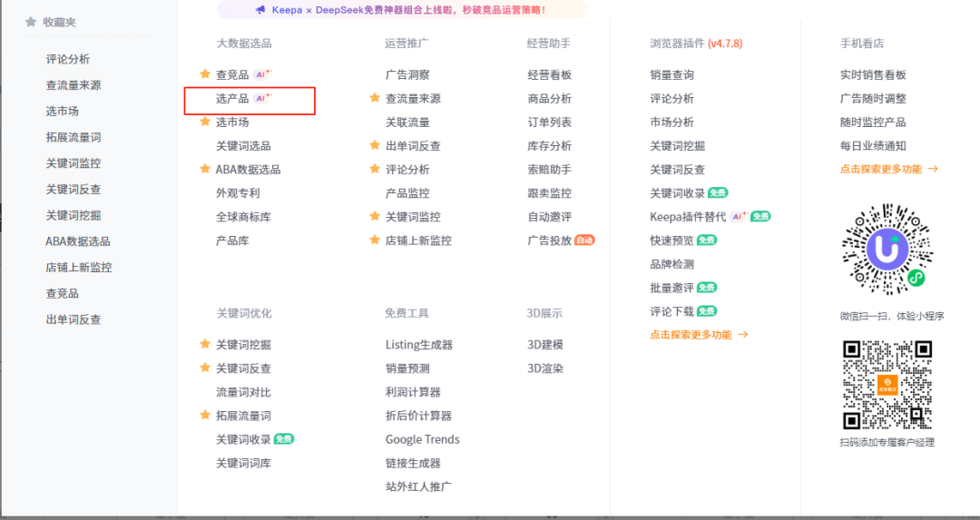Open the Keepa × DeepSeek announcement banner
This screenshot has width=980, height=520.
(402, 10)
